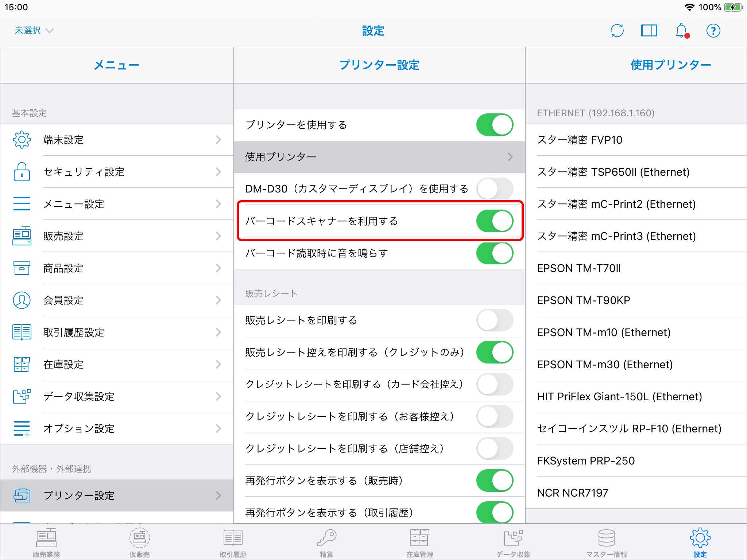Image resolution: width=747 pixels, height=560 pixels.
Task: Click chevron on 販売設定 row
Action: (x=218, y=236)
